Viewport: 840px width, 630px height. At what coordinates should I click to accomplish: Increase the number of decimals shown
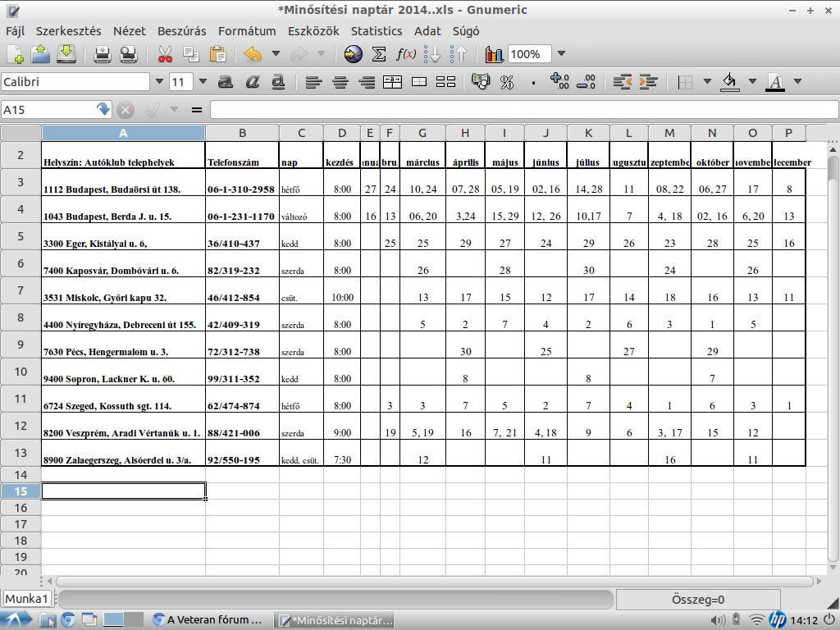point(559,82)
